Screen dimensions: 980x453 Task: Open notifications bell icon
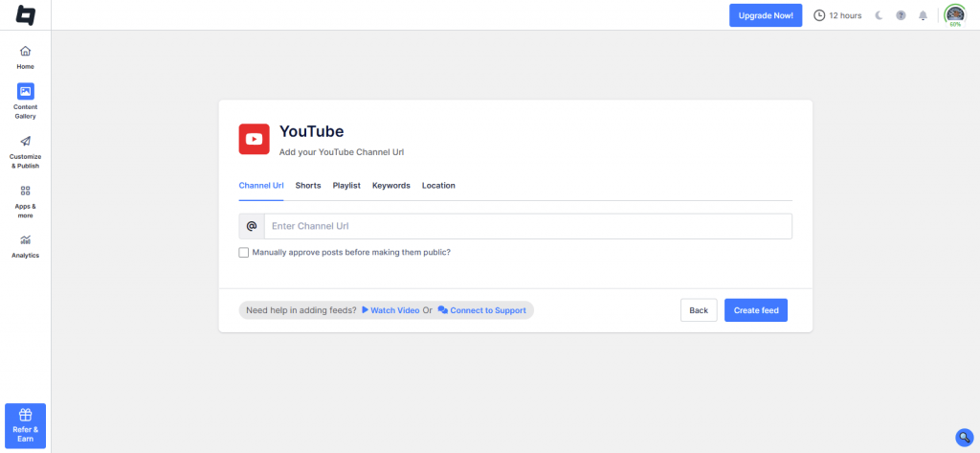coord(924,15)
